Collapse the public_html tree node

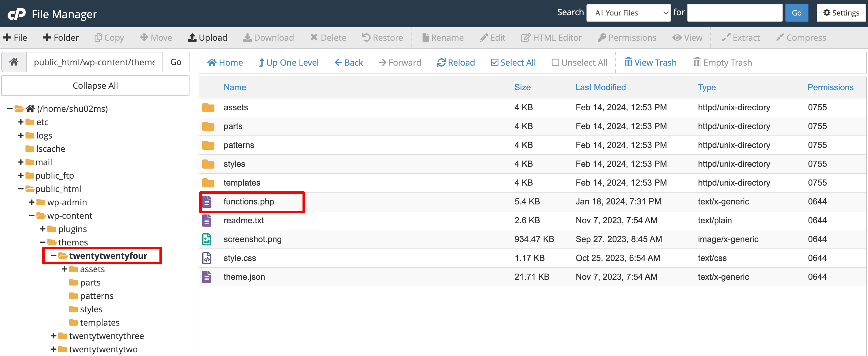coord(21,189)
